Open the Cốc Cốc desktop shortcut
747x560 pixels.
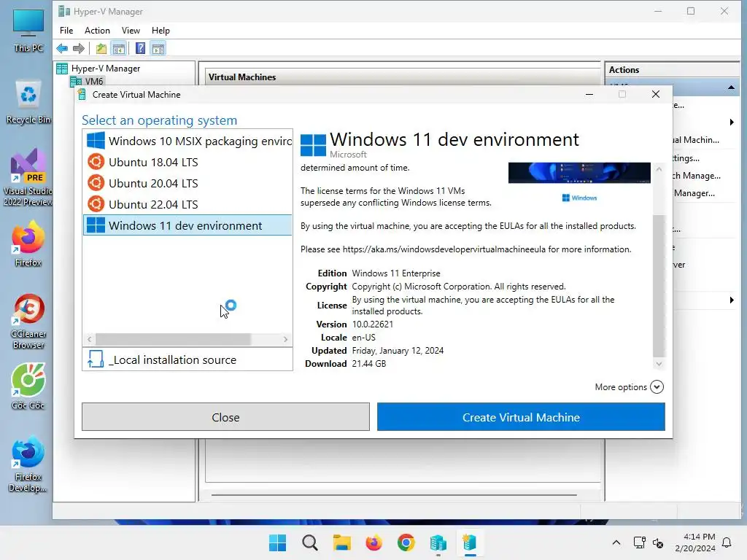(x=28, y=386)
